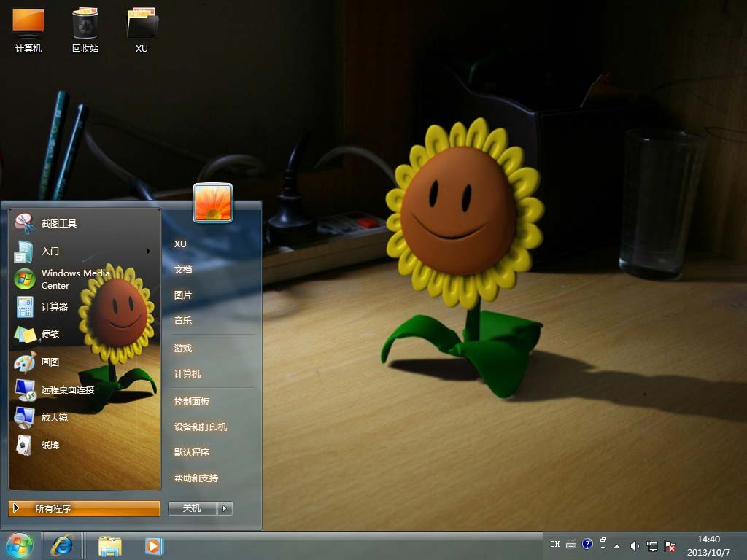This screenshot has height=560, width=747.
Task: Launch 画图 (Paint) from the program list
Action: click(x=50, y=362)
